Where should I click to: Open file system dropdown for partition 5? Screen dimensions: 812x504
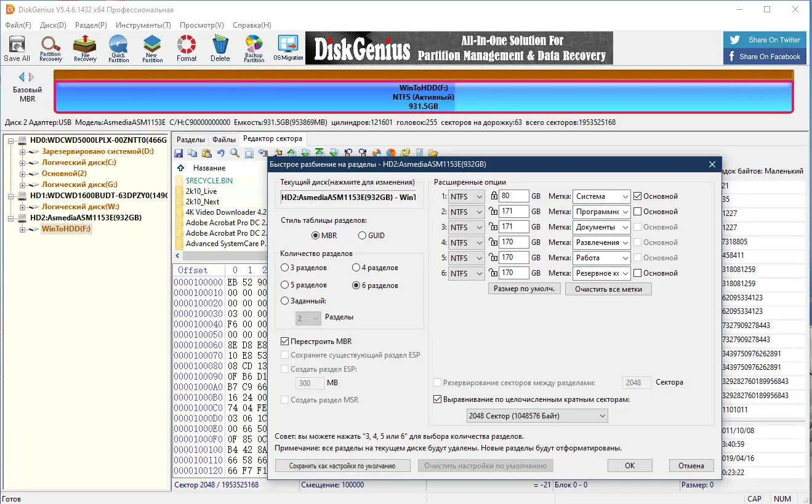click(x=466, y=258)
